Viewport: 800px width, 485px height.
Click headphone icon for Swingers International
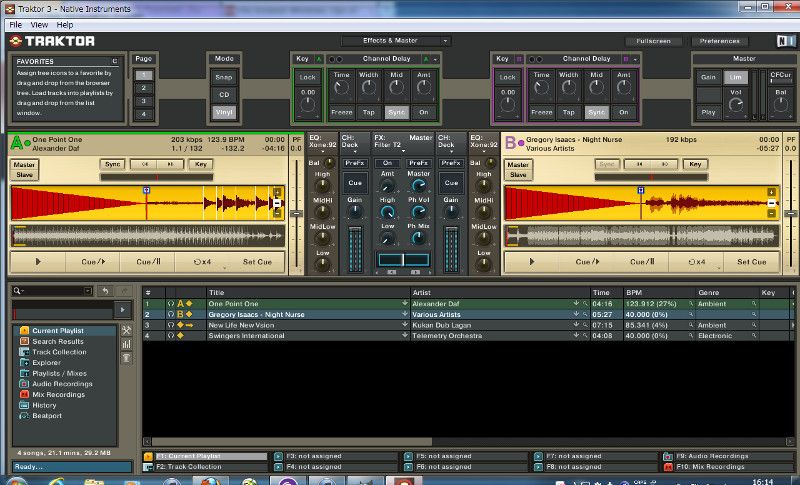pos(171,336)
